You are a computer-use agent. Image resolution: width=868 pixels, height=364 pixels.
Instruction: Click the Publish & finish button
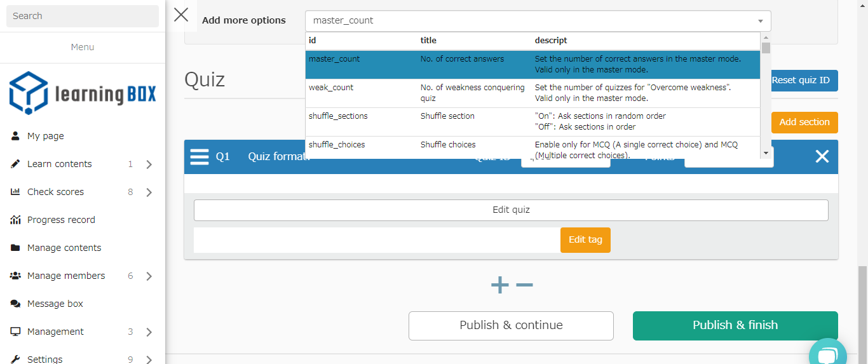coord(735,325)
